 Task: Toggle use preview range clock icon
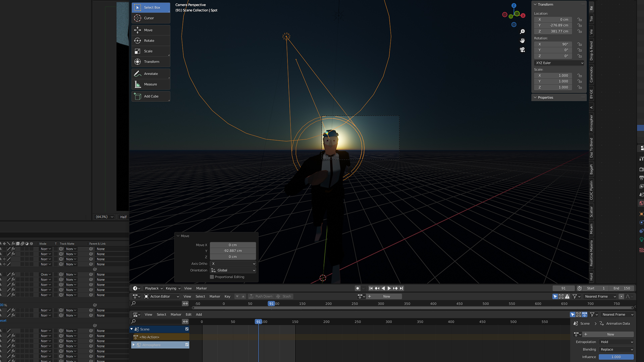coord(579,288)
